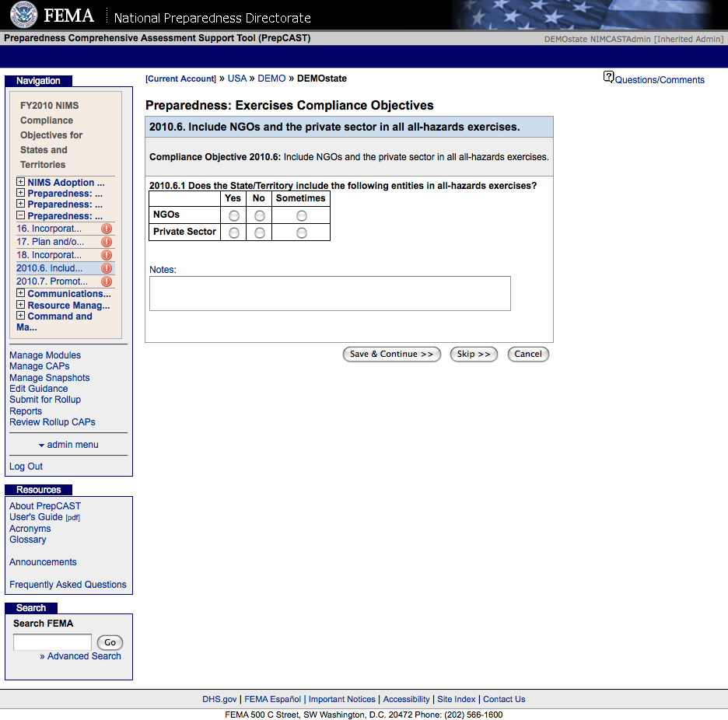Open Review Rollup CAPs
This screenshot has height=720, width=728.
coord(52,422)
